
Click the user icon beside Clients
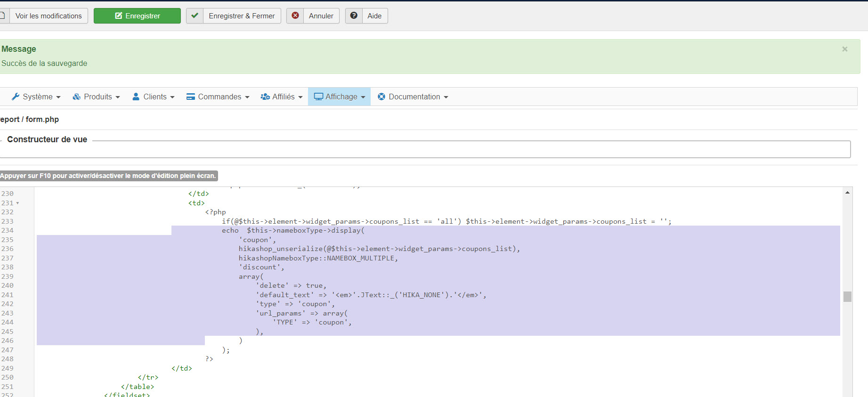[136, 97]
